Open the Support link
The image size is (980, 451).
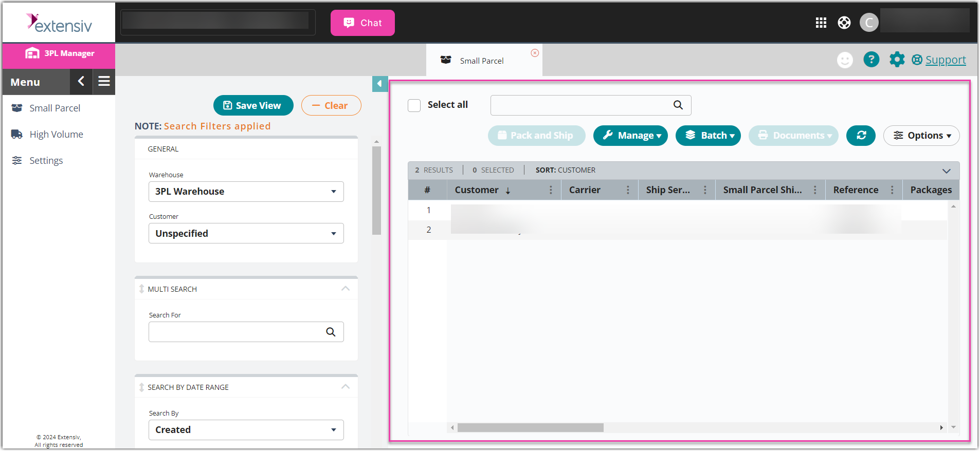tap(946, 60)
